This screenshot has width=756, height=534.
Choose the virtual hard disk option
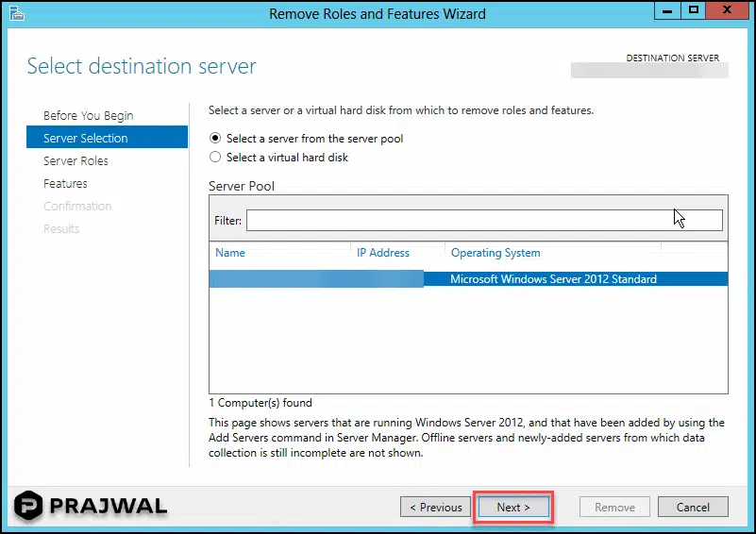(x=215, y=158)
